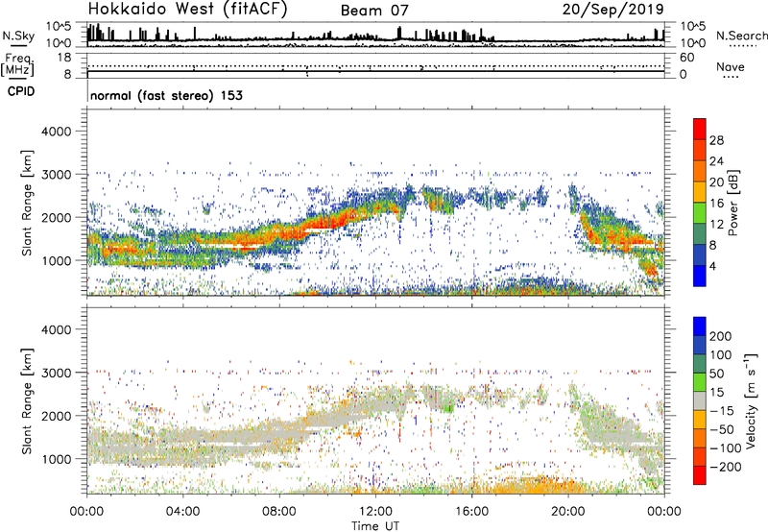Click the 'N.Sky' legend label

tap(18, 36)
